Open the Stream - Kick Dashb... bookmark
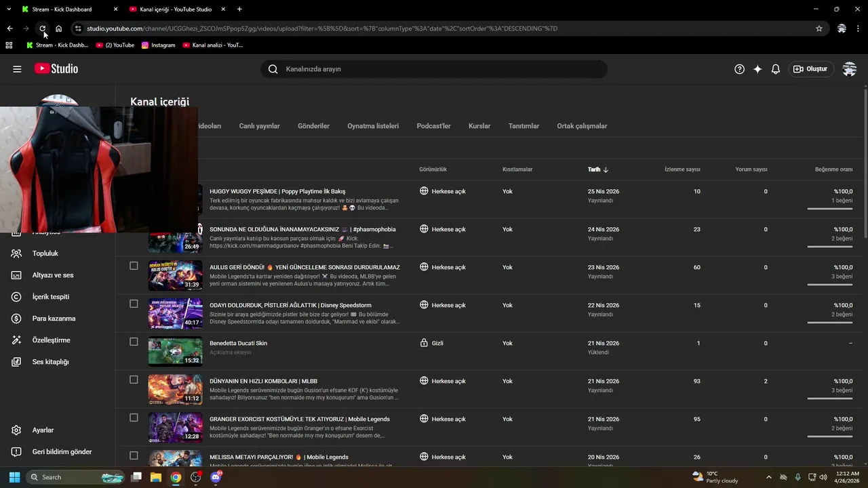 click(57, 45)
